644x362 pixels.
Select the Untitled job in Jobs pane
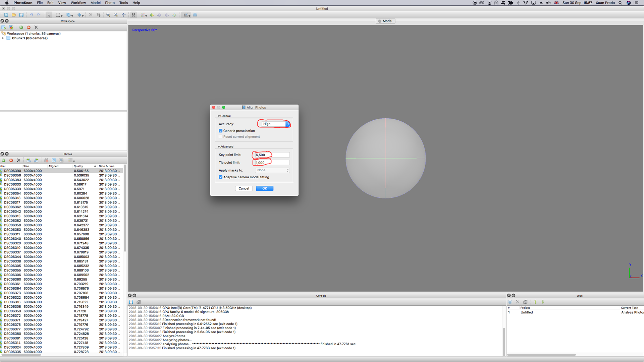coord(575,312)
